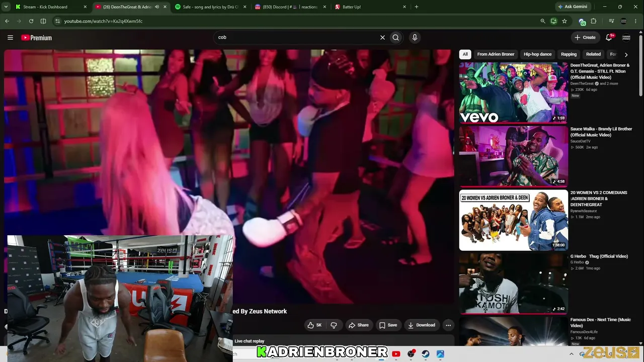
Task: Open the browser zoom control
Action: 542,21
